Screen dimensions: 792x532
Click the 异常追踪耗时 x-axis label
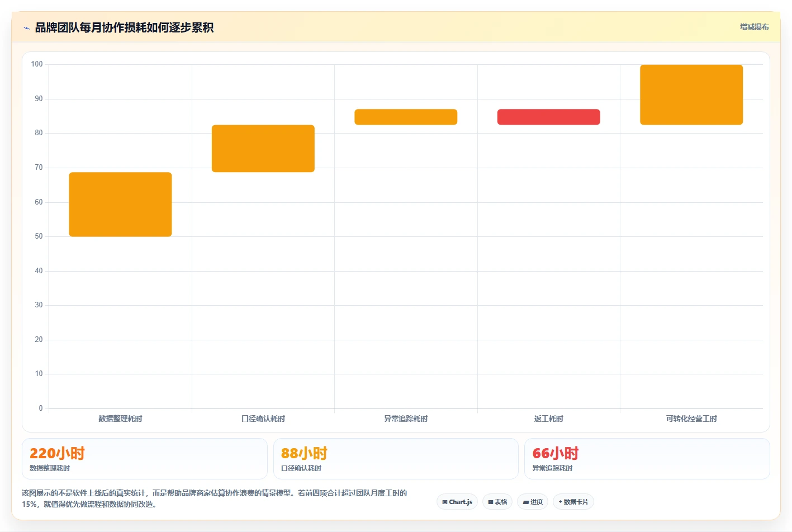[406, 419]
